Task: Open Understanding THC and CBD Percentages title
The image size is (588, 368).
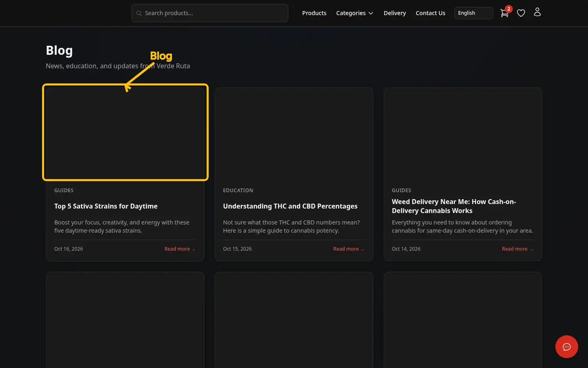Action: coord(290,206)
